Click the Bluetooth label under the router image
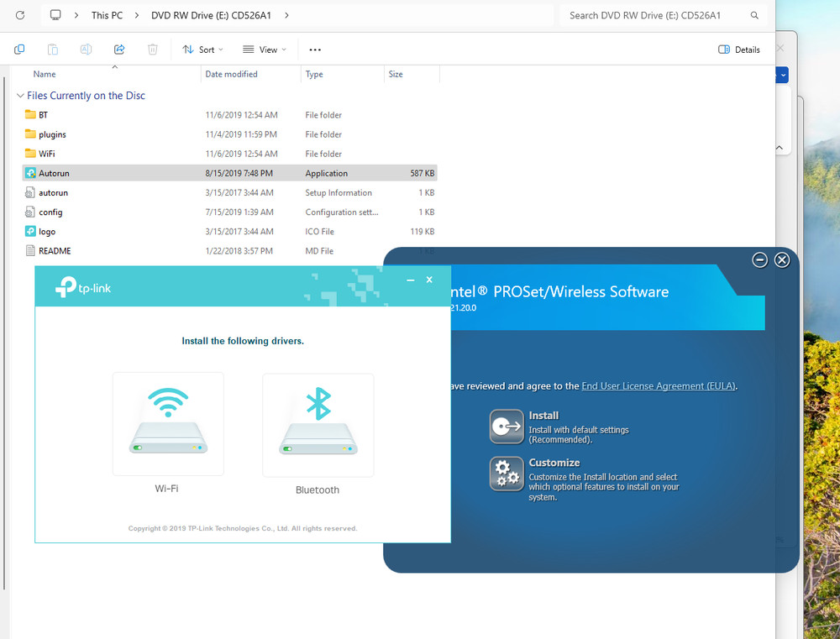The image size is (840, 639). click(x=318, y=490)
